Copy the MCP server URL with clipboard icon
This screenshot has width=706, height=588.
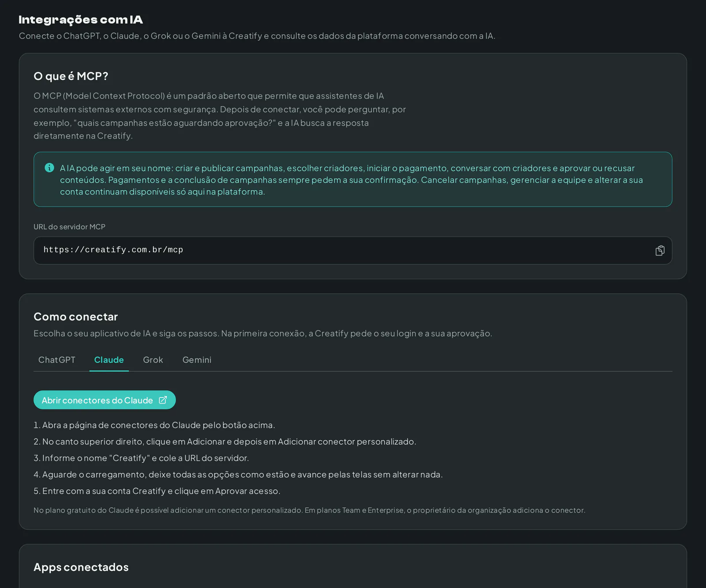point(660,251)
